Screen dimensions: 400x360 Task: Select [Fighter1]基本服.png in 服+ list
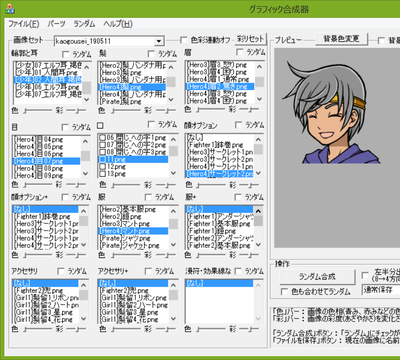click(219, 224)
